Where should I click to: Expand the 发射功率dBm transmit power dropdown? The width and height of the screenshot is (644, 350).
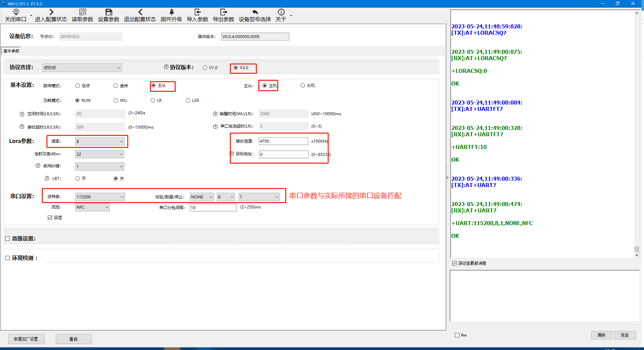[121, 154]
